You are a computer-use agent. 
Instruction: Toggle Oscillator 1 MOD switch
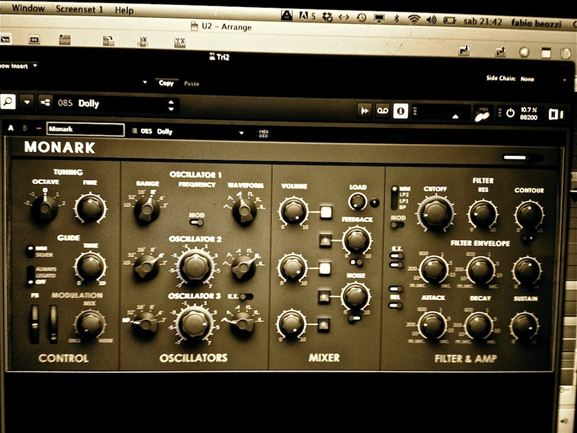pos(197,222)
